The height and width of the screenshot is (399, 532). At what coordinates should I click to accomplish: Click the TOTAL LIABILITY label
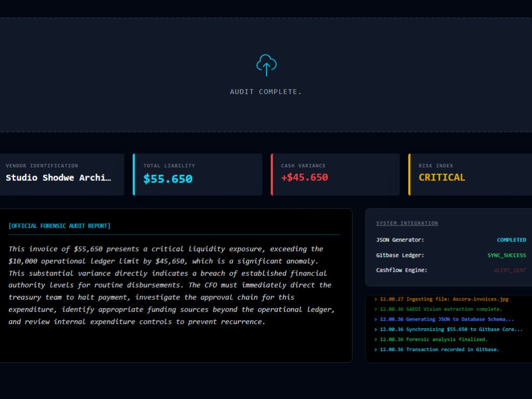click(169, 165)
